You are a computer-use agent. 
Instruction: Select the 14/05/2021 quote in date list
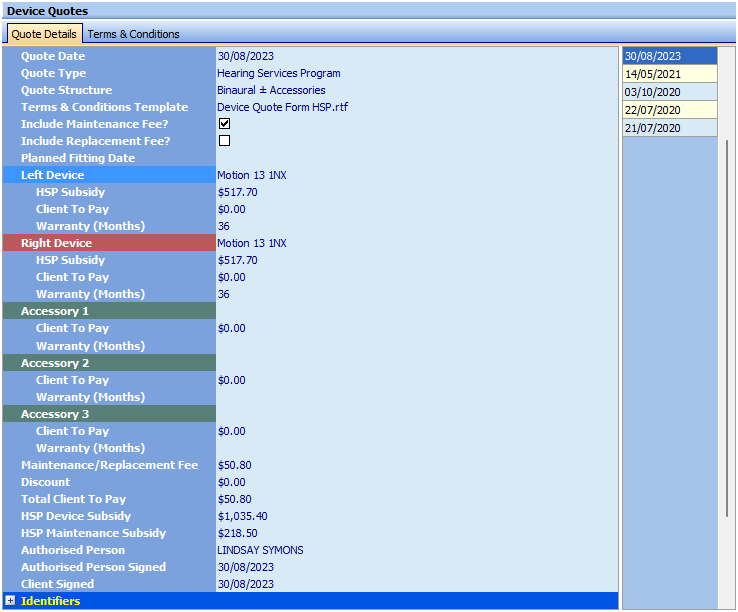click(x=669, y=74)
